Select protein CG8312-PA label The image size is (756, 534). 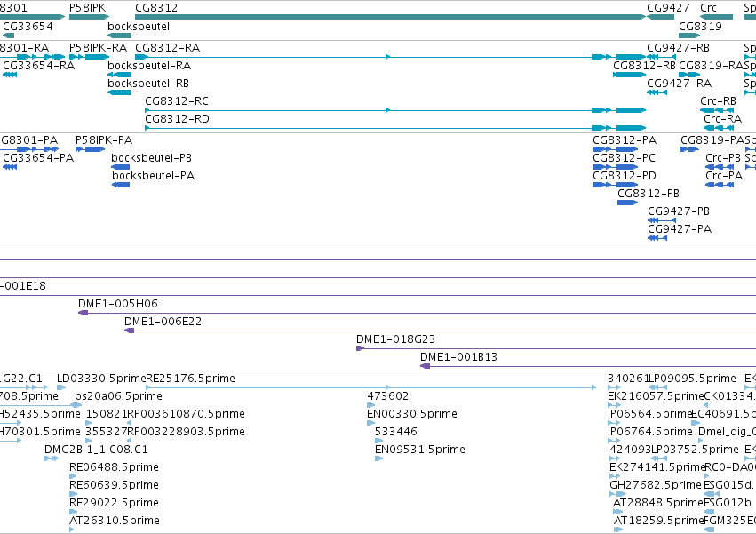click(625, 140)
